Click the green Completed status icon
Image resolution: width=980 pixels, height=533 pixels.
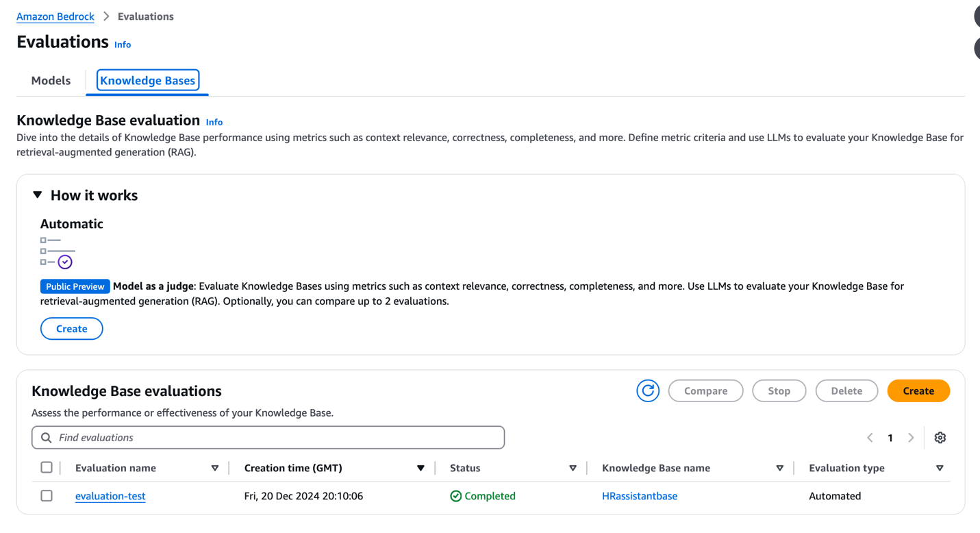click(455, 496)
